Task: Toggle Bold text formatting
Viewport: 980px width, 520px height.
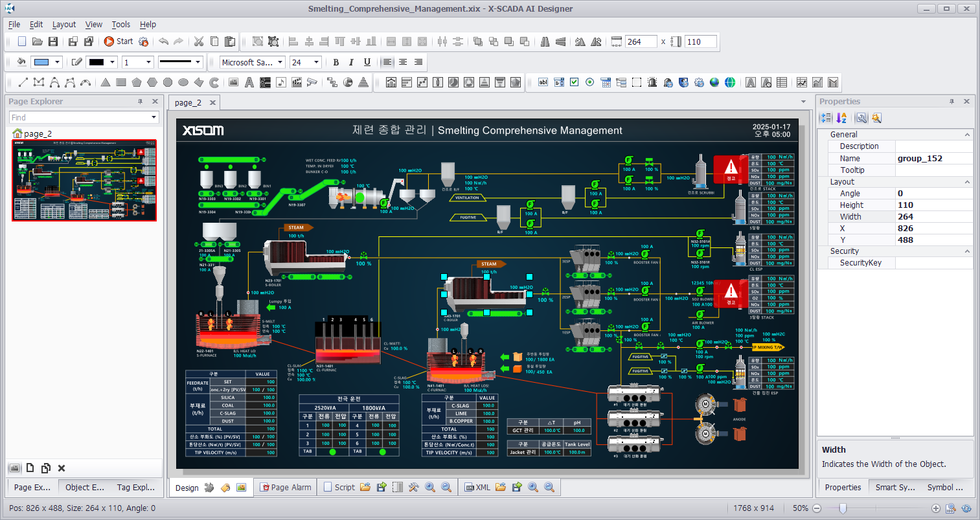Action: pyautogui.click(x=336, y=62)
